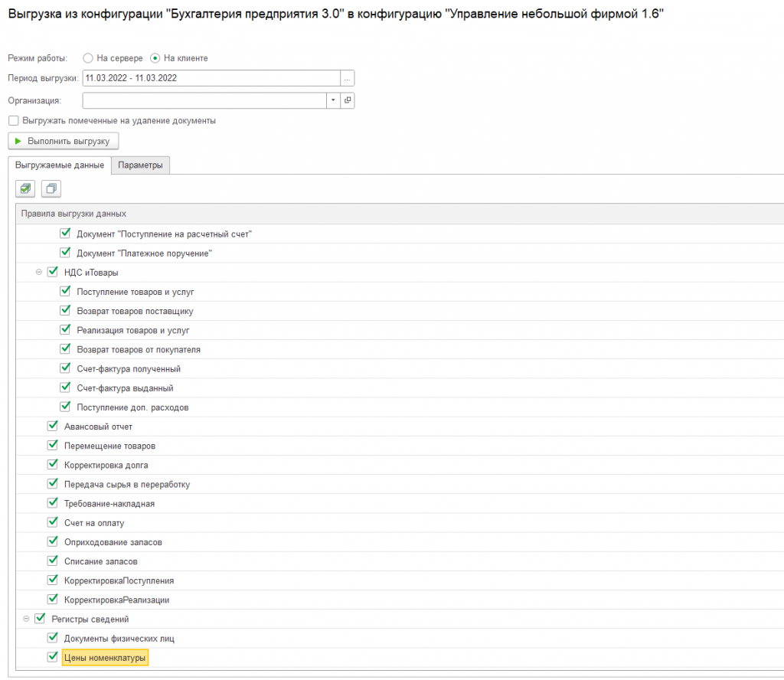Viewport: 784px width, 680px height.
Task: Select the НДС иТовары group label
Action: pyautogui.click(x=91, y=273)
